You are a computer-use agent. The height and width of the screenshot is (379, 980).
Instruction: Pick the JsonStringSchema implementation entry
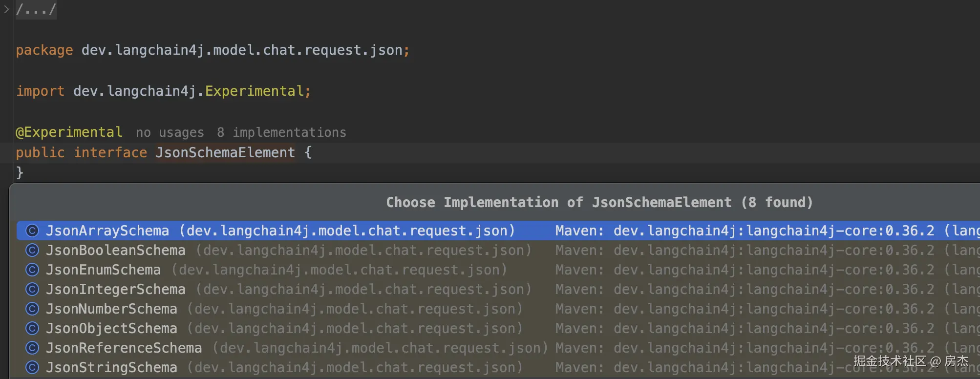111,367
